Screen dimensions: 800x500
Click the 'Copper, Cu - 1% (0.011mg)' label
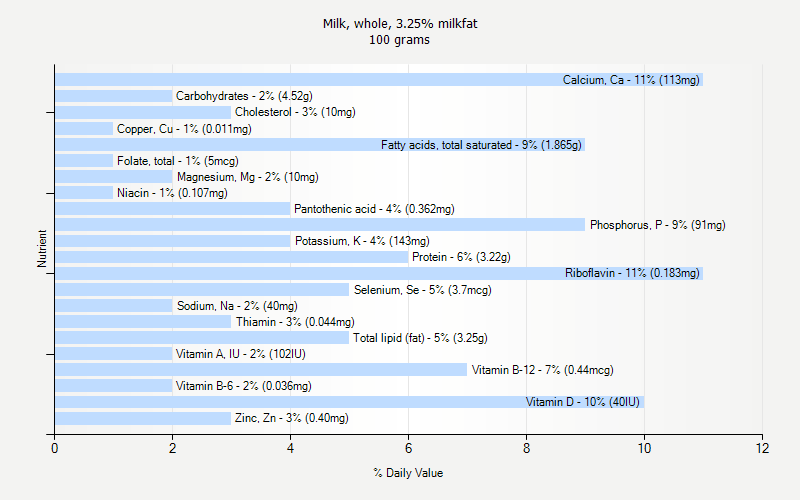click(x=184, y=129)
